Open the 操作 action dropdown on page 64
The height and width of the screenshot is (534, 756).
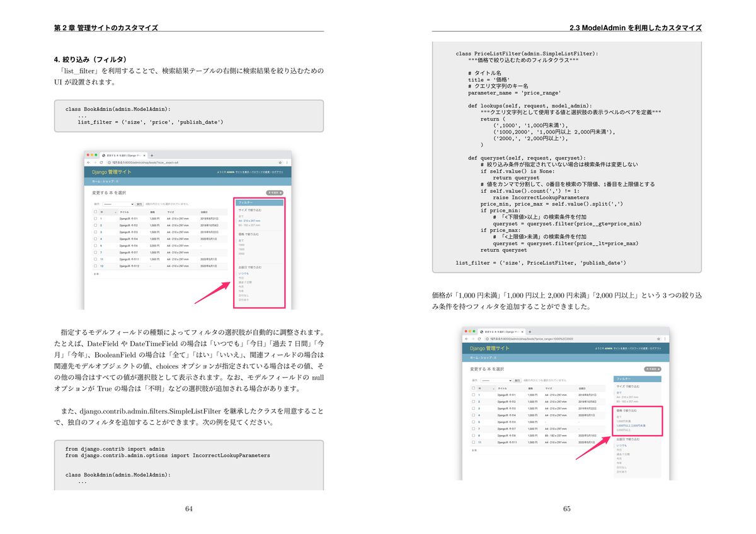pyautogui.click(x=118, y=204)
